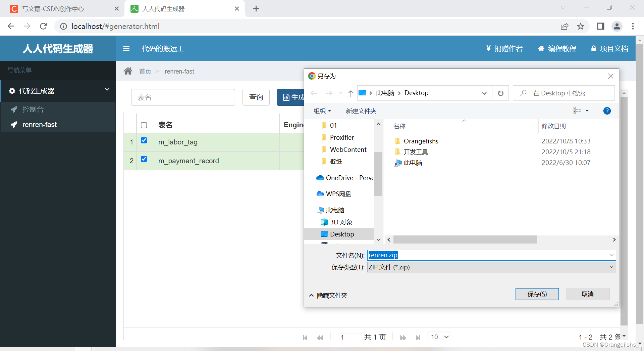Switch to the 写文章-CSDN创作中心 tab

point(54,9)
